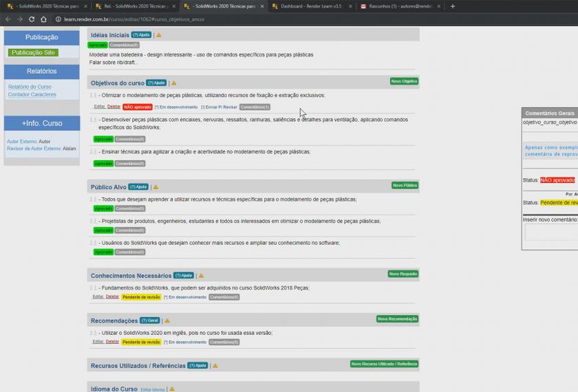Expand Comentários(1) on the first objective
578x392 pixels.
[255, 107]
